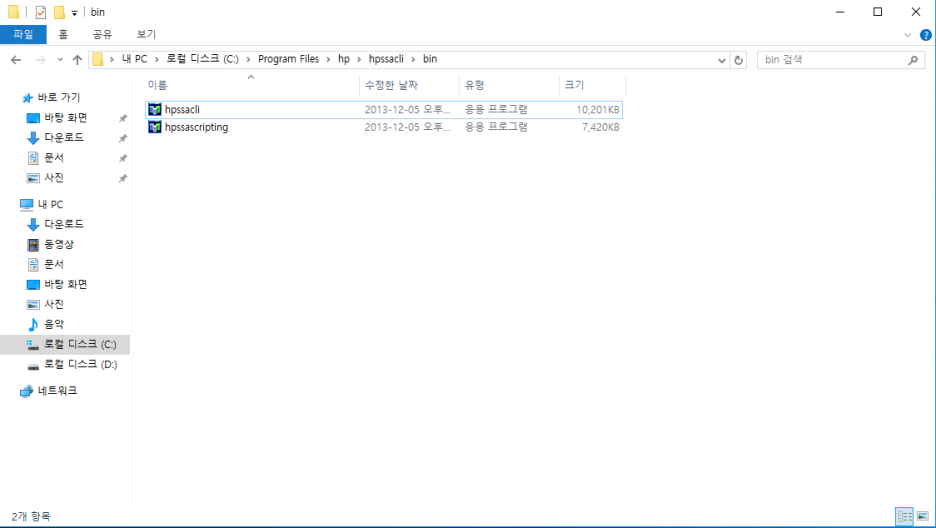Click the folder icon in the address bar
Screen dimensions: 936x528
pyautogui.click(x=98, y=59)
